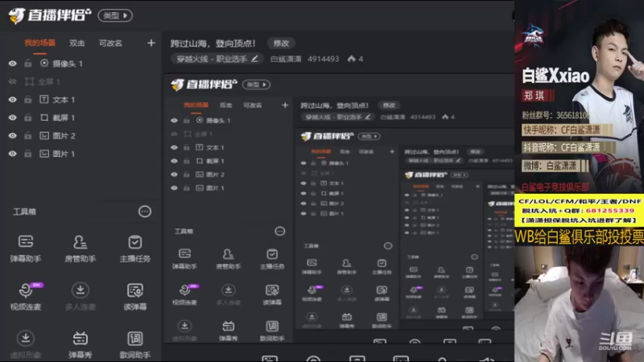Screen dimensions: 644x362
Task: Toggle the lock on 文本 1
Action: point(28,99)
